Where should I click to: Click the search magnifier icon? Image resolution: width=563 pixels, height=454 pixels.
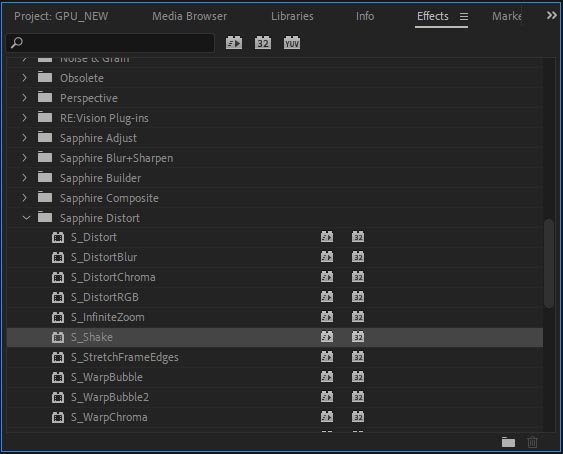pyautogui.click(x=17, y=43)
